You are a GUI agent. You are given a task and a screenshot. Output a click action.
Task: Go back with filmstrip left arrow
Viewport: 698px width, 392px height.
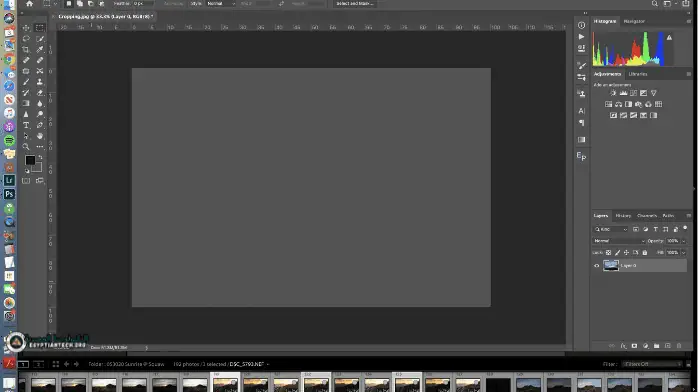66,364
